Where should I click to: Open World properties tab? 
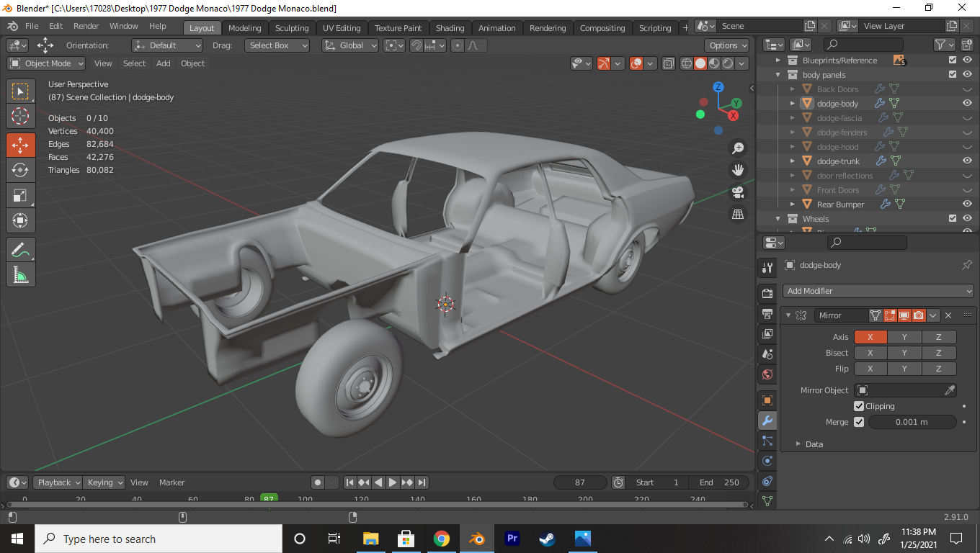(767, 374)
